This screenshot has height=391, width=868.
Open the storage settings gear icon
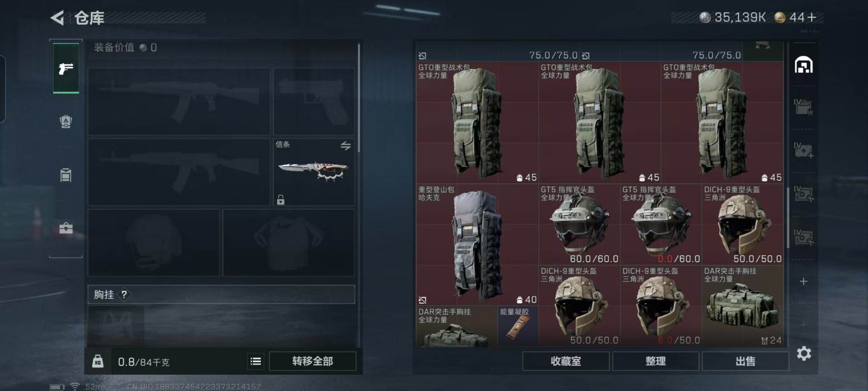(804, 353)
